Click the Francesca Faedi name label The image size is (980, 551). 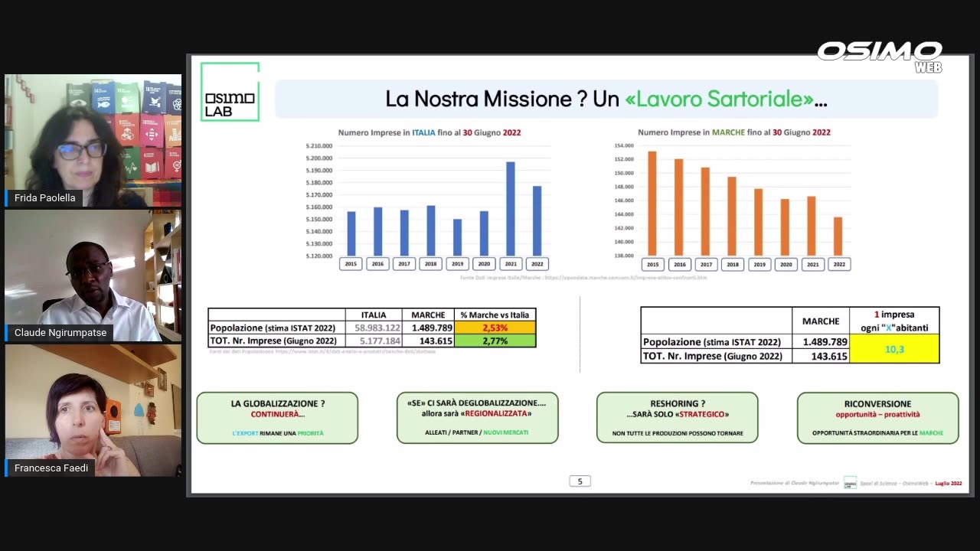click(x=51, y=468)
